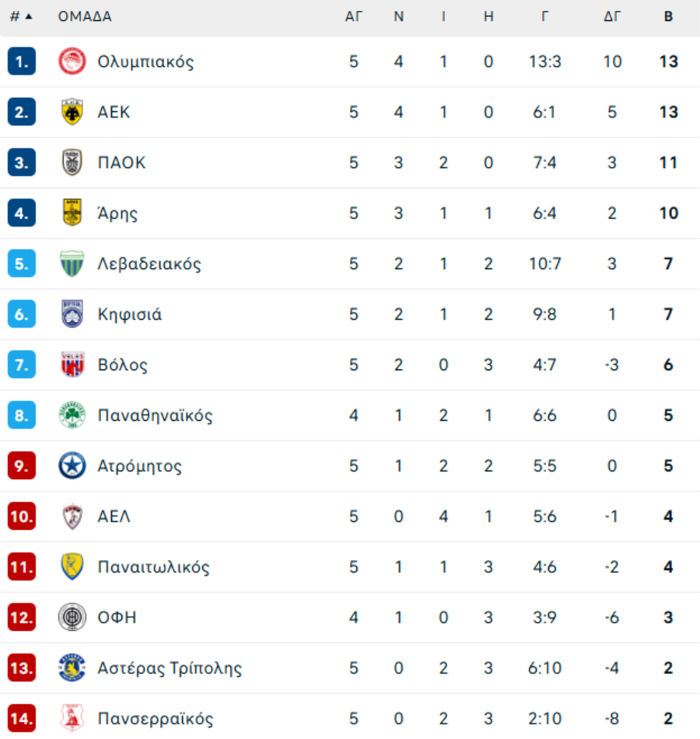
Task: Sort by the ΔΓ goal difference header
Action: pyautogui.click(x=612, y=16)
